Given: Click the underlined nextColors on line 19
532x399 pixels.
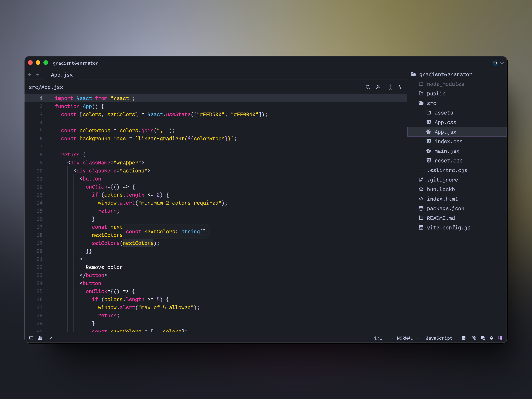Looking at the screenshot, I should 138,243.
